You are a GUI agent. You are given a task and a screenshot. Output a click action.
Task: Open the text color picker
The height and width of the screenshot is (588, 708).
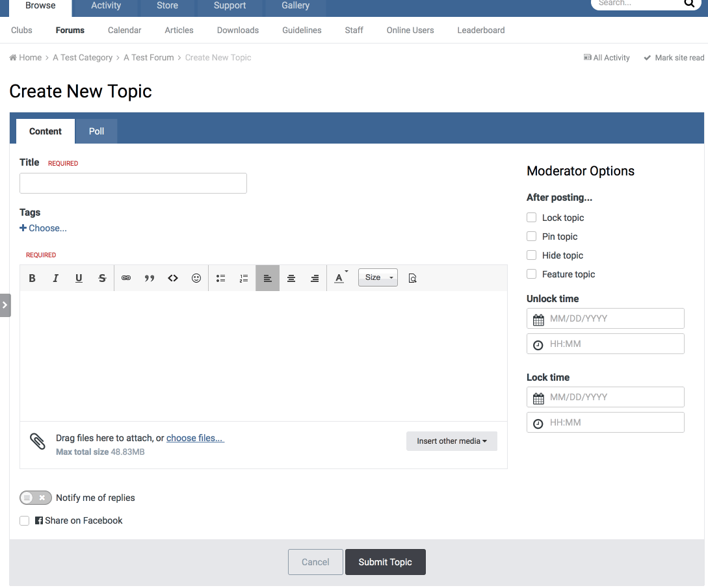[339, 278]
